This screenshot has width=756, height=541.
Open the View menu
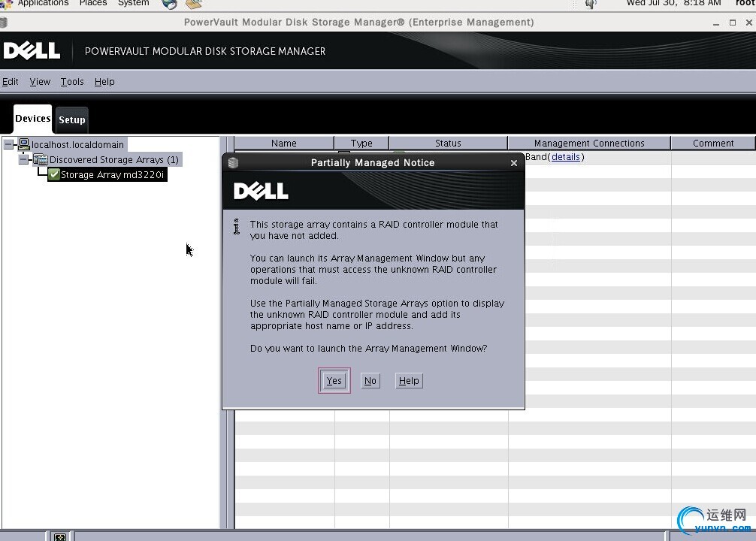pos(40,81)
